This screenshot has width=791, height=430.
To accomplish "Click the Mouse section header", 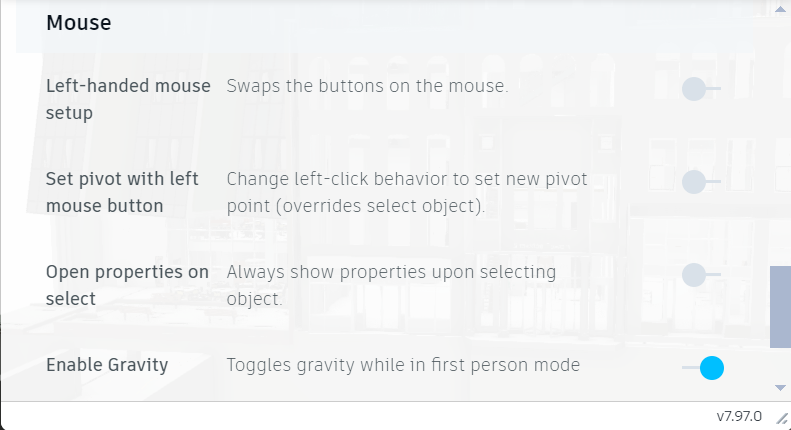I will (79, 22).
